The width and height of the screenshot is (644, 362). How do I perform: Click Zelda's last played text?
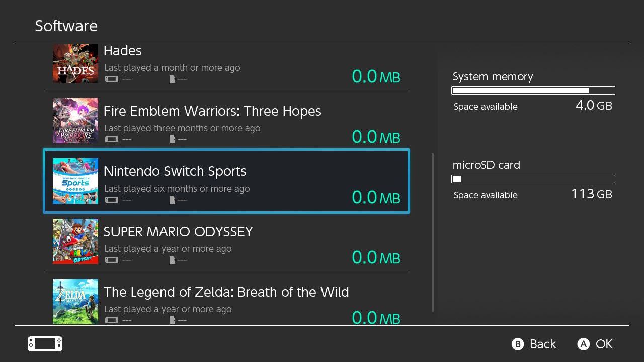pos(168,309)
